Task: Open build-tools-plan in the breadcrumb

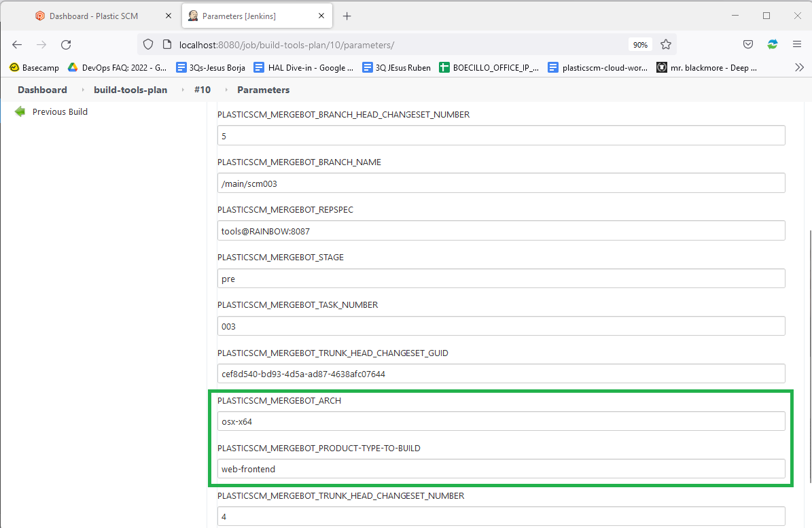Action: pos(130,90)
